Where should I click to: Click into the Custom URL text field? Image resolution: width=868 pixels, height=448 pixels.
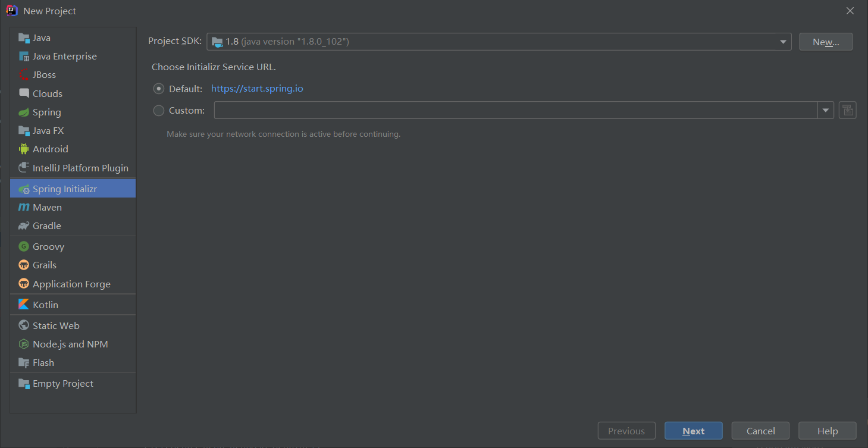click(x=516, y=110)
